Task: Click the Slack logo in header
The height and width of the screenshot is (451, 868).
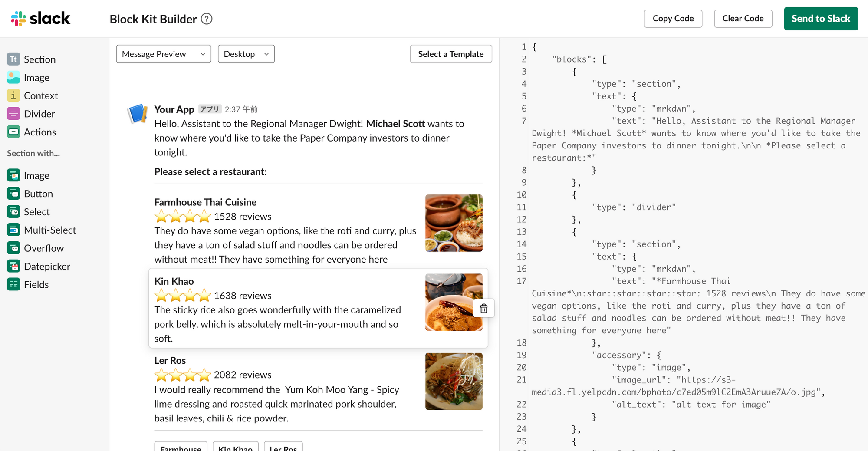Action: pyautogui.click(x=40, y=19)
